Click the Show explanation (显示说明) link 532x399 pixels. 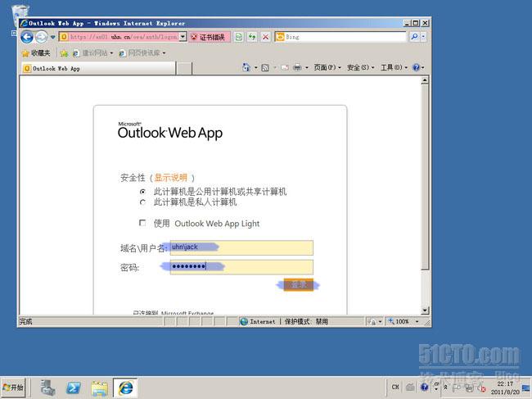pyautogui.click(x=171, y=178)
